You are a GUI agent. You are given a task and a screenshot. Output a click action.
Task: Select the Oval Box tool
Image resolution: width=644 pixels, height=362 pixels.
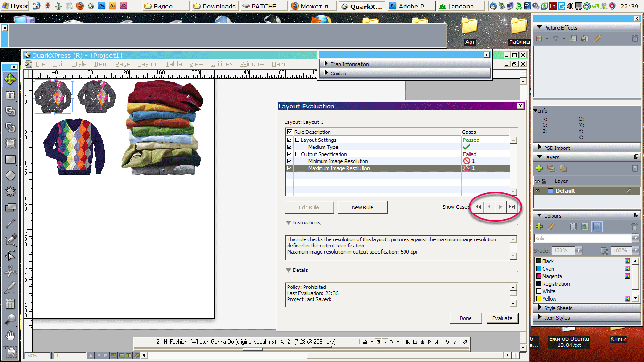click(x=10, y=175)
